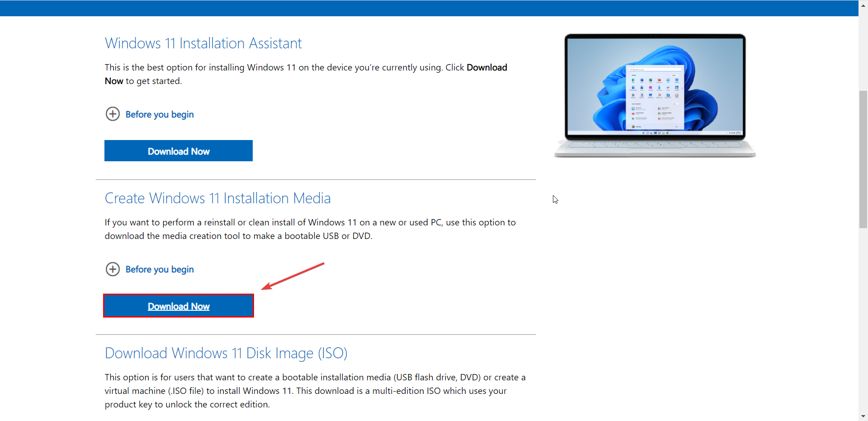The height and width of the screenshot is (421, 868).
Task: Select the "Windows 11 Installation Assistant" heading
Action: coord(203,43)
